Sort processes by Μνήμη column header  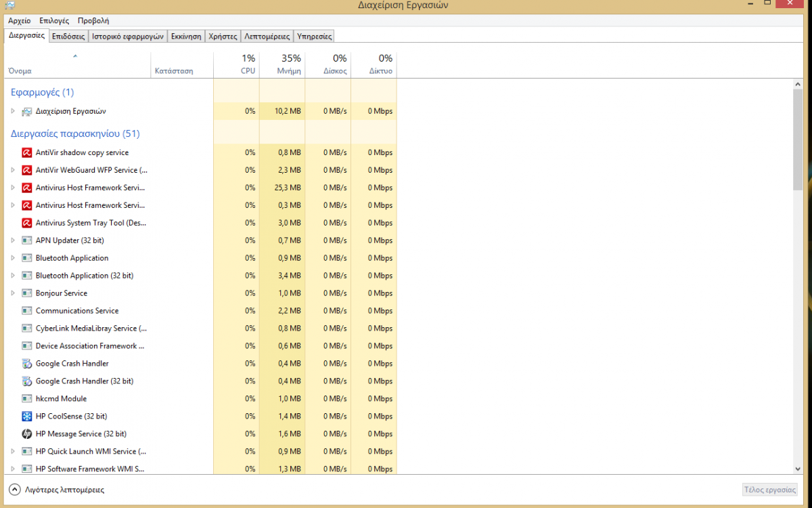282,64
